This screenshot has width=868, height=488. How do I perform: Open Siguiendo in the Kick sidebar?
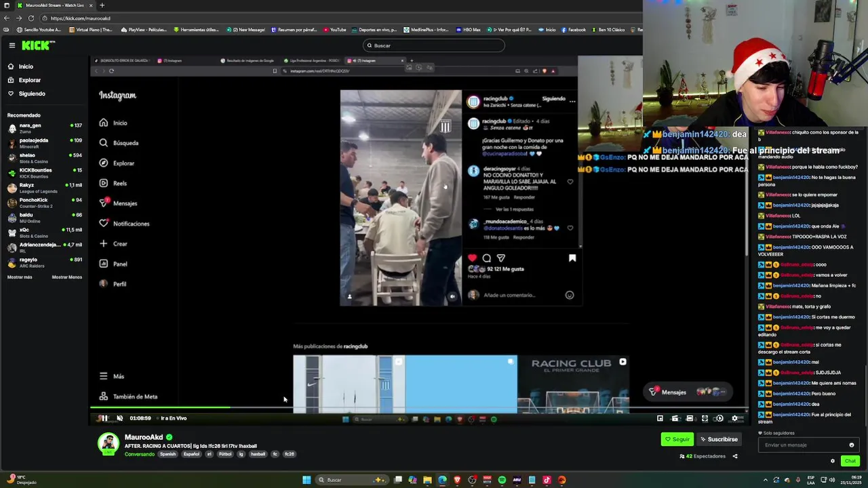[x=32, y=94]
